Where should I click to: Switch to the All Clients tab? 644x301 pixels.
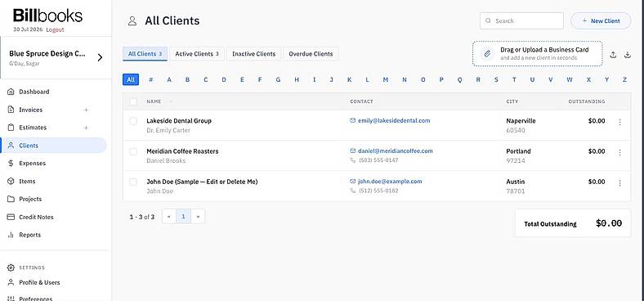coord(145,54)
